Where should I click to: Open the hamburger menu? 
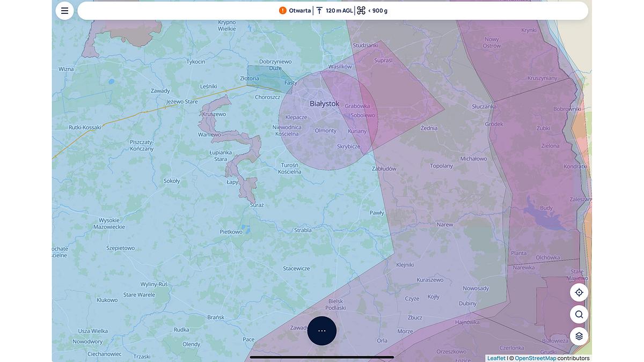coord(64,11)
